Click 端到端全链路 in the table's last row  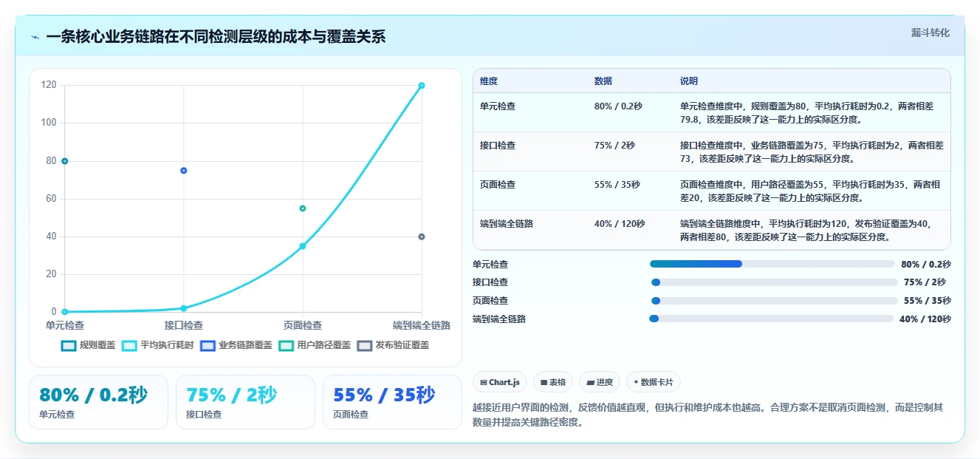point(507,224)
